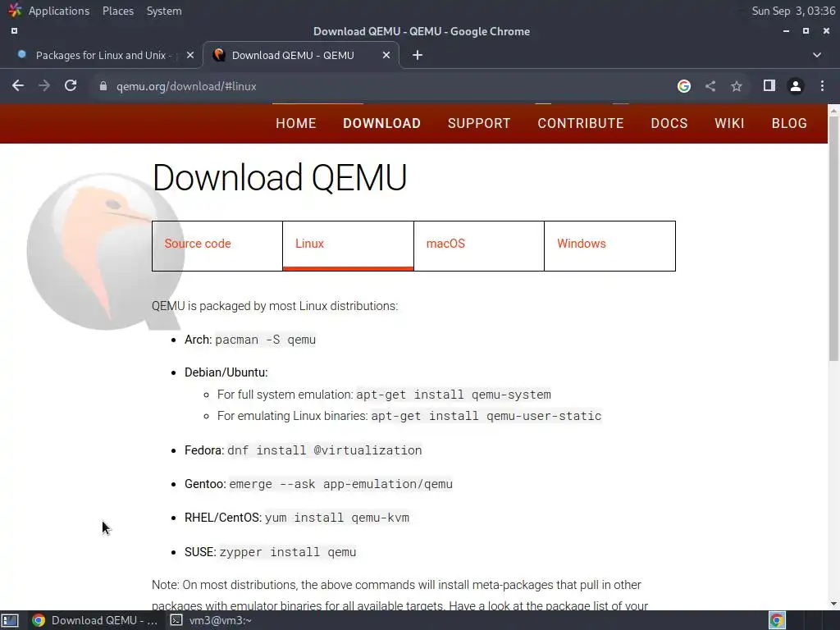Screen dimensions: 840x630
Task: Click the show desktop icon in taskbar
Action: [10, 620]
